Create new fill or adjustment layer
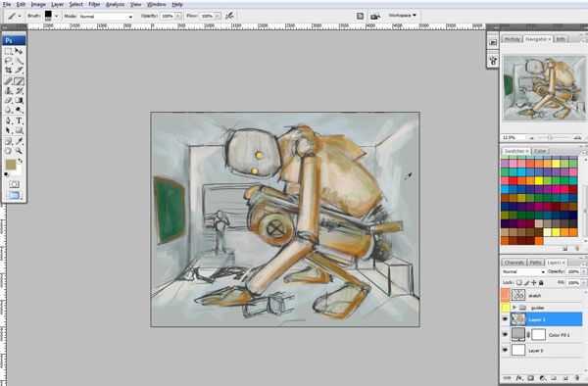This screenshot has height=386, width=588. click(542, 378)
